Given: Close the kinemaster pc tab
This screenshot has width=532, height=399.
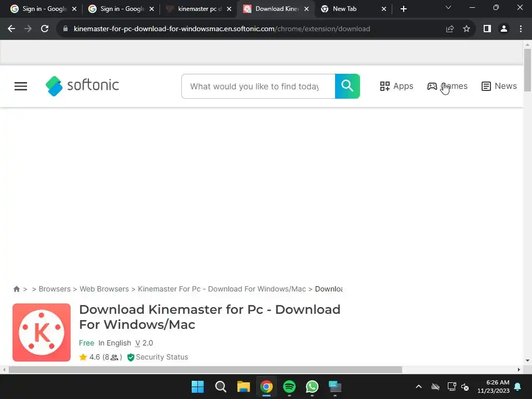Looking at the screenshot, I should 229,9.
